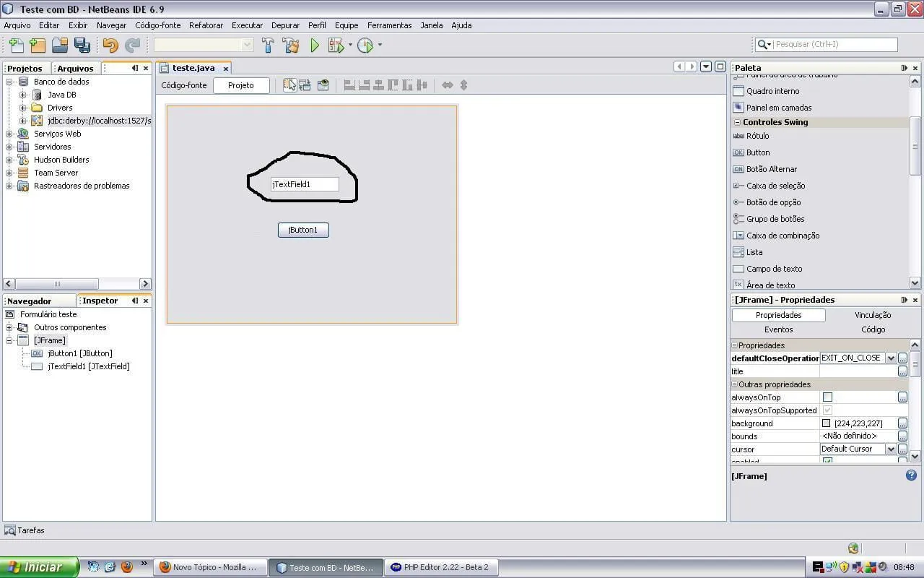Open the bounds property editor ellipsis button
This screenshot has width=924, height=578.
(902, 436)
